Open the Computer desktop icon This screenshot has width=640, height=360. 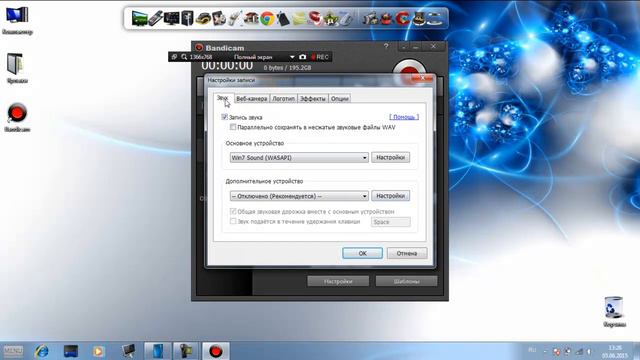17,20
